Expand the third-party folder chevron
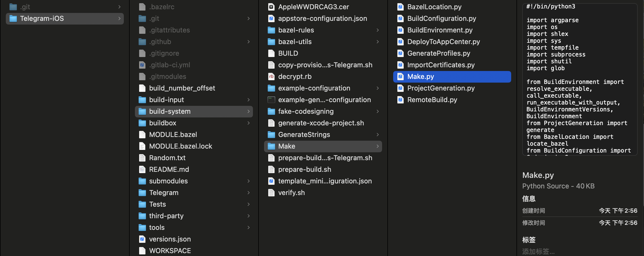The image size is (644, 256). pos(248,216)
